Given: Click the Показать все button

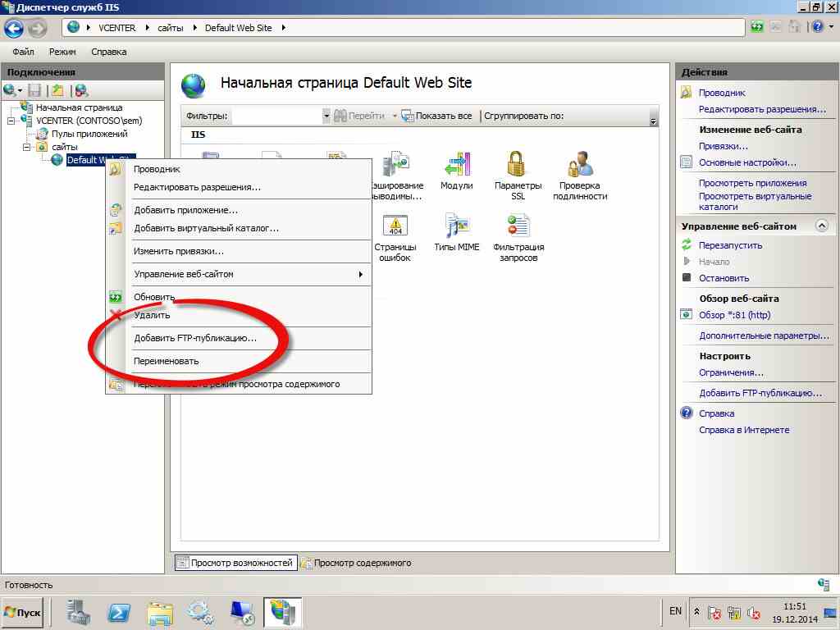Looking at the screenshot, I should [437, 116].
